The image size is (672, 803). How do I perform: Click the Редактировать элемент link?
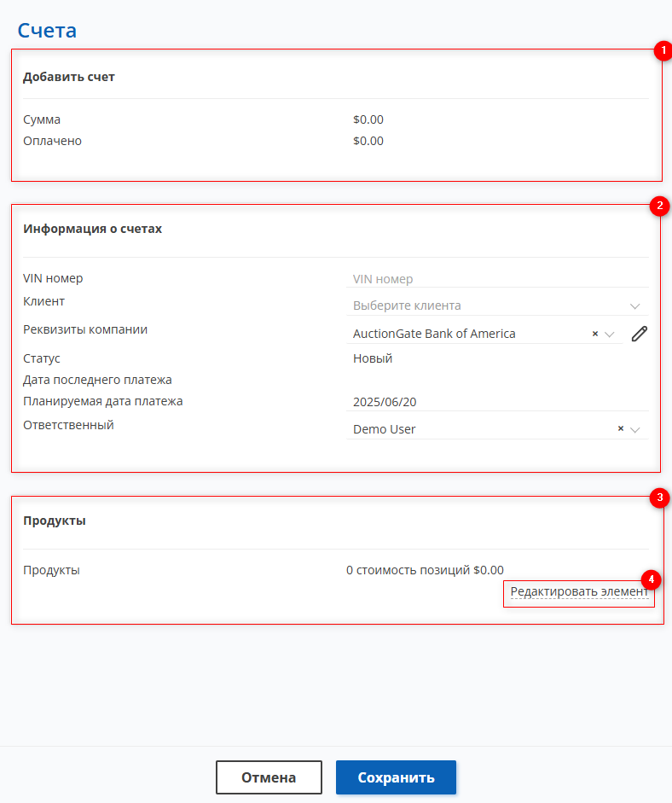point(579,591)
